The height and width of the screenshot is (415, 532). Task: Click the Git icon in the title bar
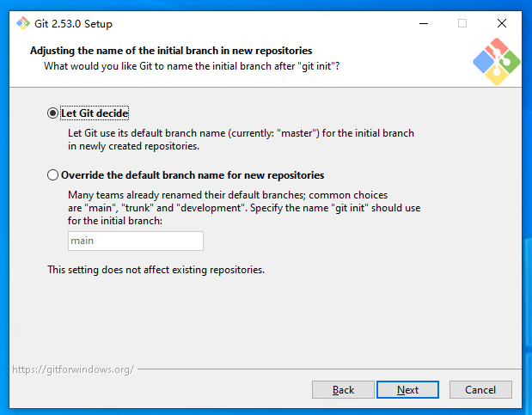point(23,23)
